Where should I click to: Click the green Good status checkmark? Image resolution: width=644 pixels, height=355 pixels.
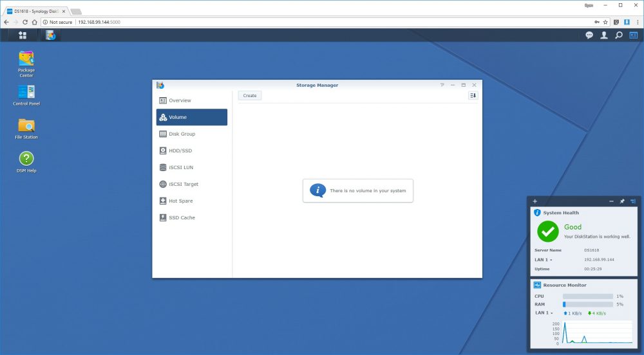548,232
